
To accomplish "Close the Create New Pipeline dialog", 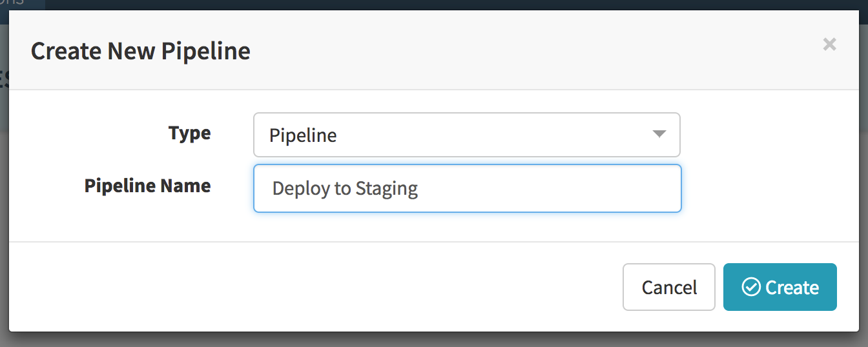I will click(829, 45).
